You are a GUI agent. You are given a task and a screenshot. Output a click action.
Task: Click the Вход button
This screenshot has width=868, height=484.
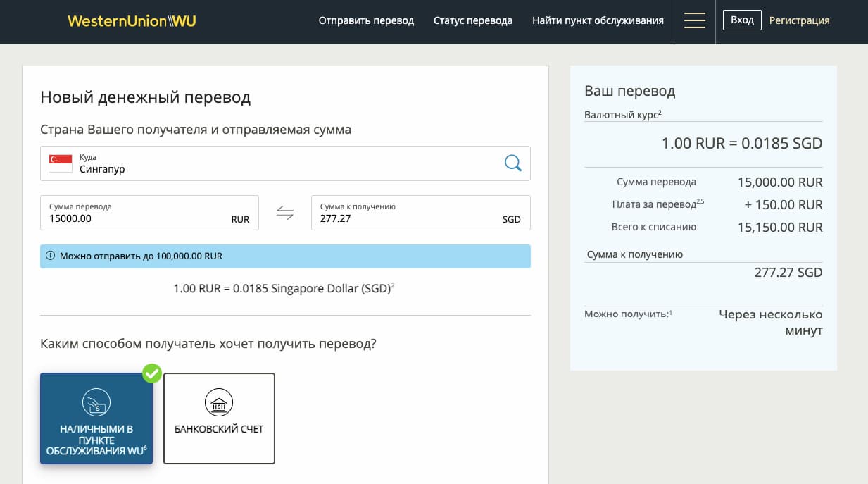[x=742, y=20]
